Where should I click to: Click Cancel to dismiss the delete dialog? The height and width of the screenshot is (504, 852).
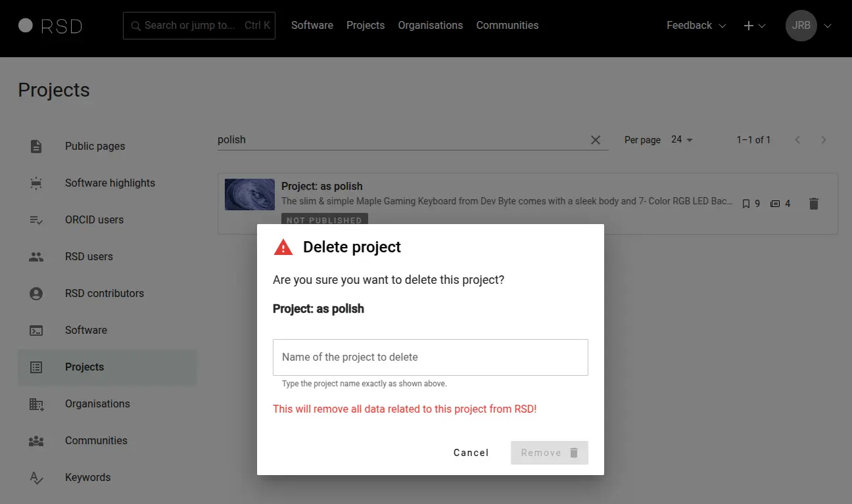click(471, 453)
